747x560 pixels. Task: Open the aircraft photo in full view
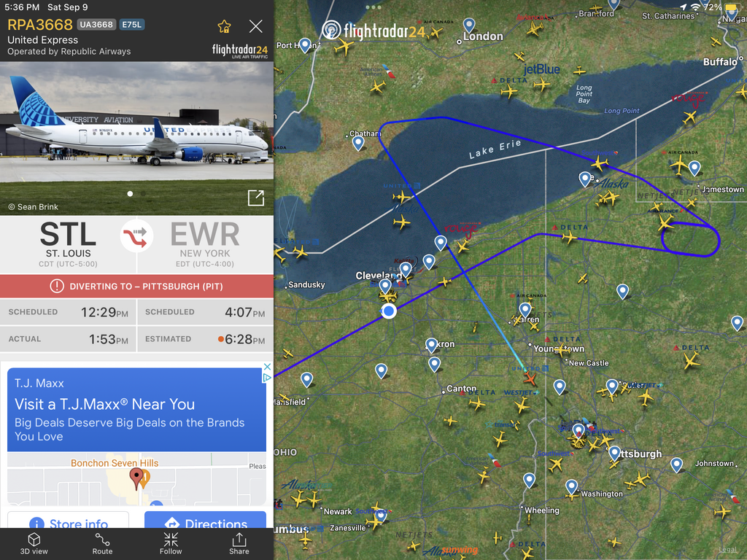pos(256,198)
